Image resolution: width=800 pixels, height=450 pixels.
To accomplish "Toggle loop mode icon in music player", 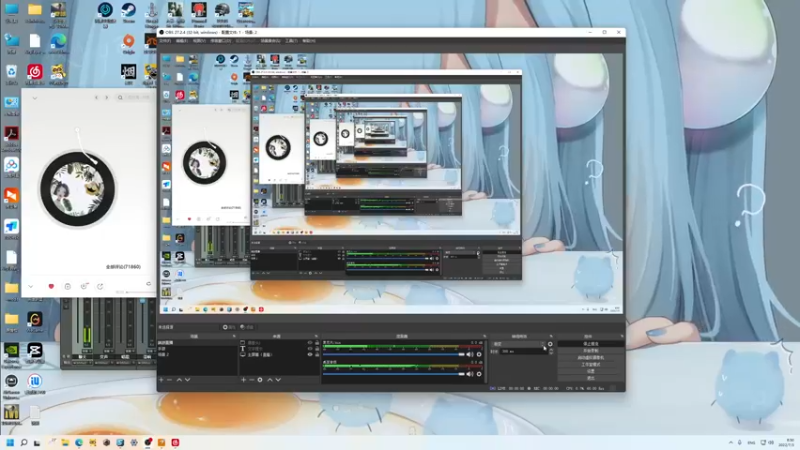I will pos(148,284).
